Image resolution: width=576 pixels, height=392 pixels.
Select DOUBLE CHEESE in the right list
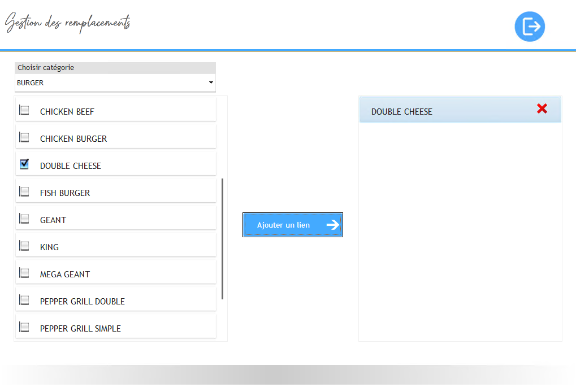402,112
